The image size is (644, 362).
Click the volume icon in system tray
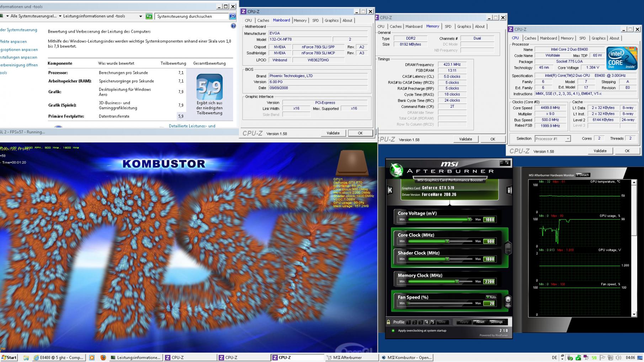[618, 358]
